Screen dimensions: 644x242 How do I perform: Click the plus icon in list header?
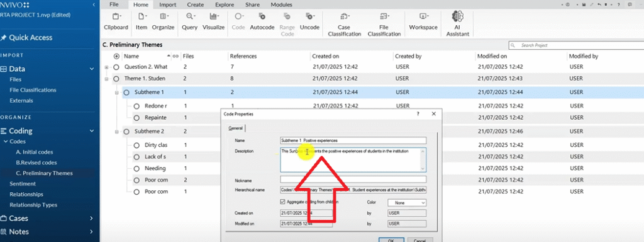pos(116,56)
